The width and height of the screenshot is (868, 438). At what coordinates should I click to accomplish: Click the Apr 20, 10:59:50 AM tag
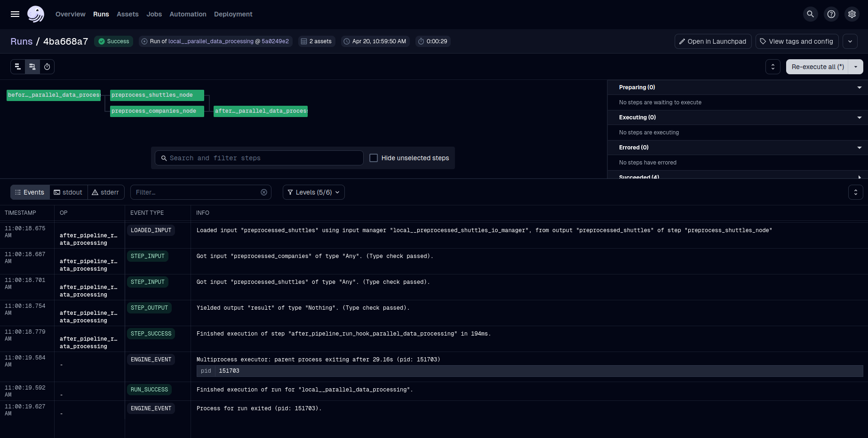(375, 41)
